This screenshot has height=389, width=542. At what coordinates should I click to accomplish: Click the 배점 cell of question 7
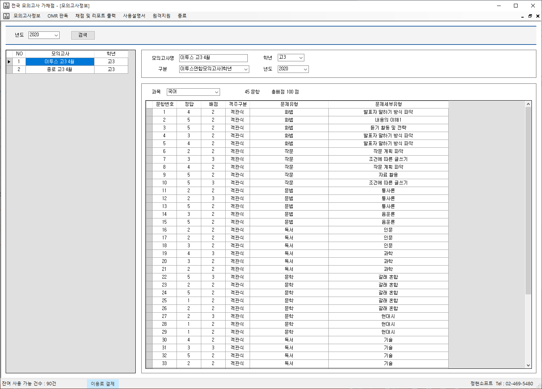(213, 159)
